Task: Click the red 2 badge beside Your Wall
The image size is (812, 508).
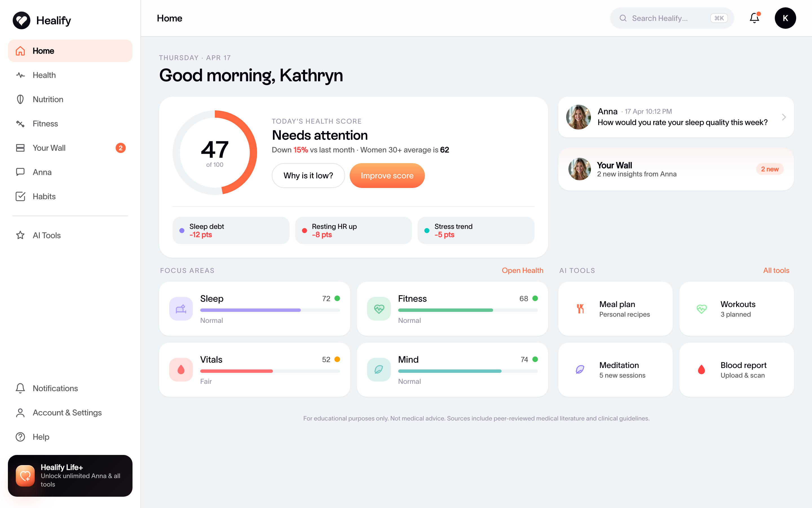Action: click(120, 148)
